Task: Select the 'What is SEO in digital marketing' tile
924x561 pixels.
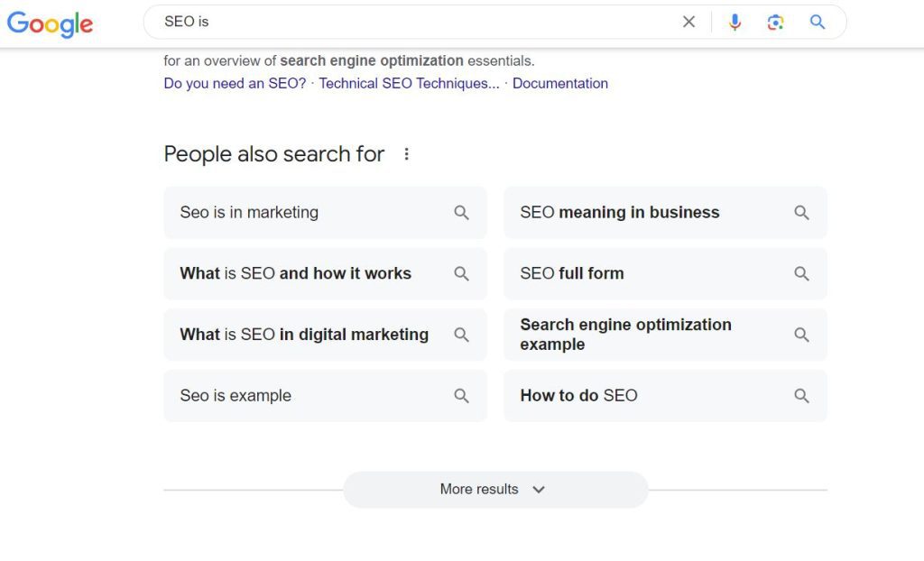Action: point(304,334)
